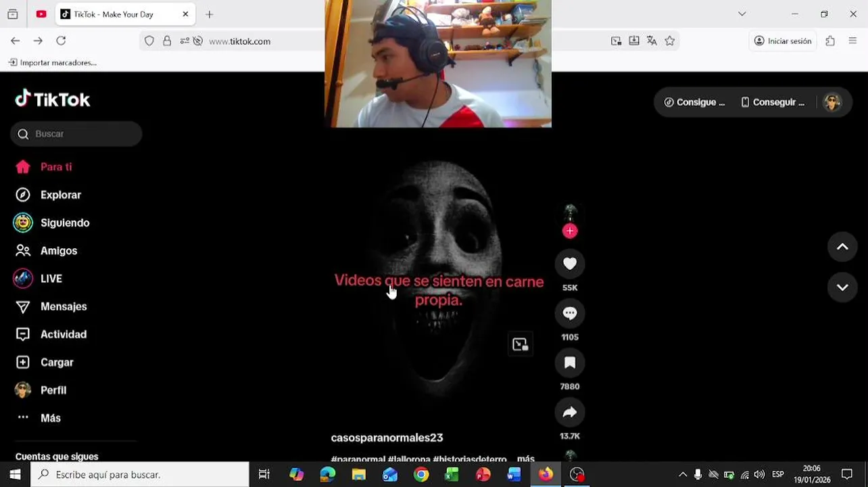This screenshot has height=487, width=868.
Task: Translate the page with translate icon
Action: (x=652, y=41)
